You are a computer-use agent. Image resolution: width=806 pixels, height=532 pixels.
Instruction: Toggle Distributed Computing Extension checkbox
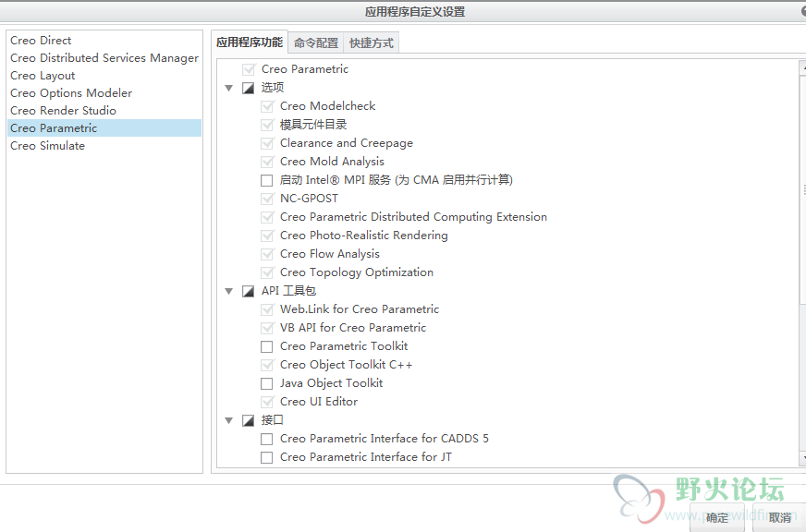[x=267, y=217]
